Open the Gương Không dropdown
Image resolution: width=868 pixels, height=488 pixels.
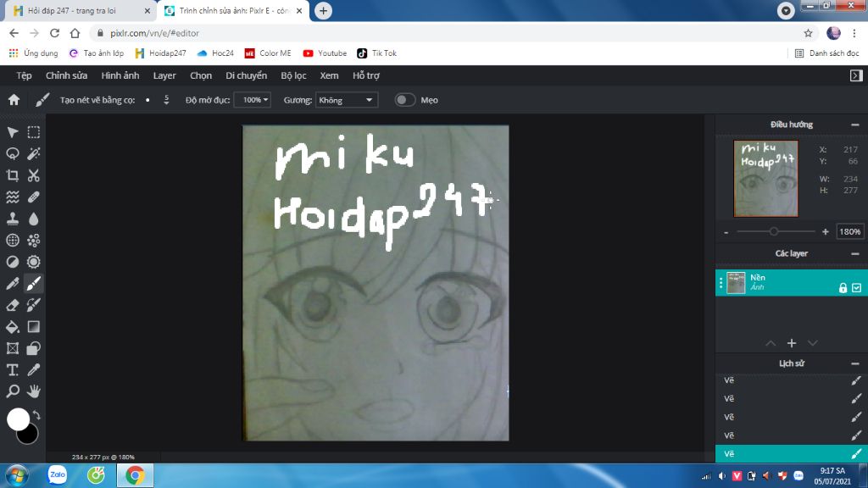(x=347, y=100)
